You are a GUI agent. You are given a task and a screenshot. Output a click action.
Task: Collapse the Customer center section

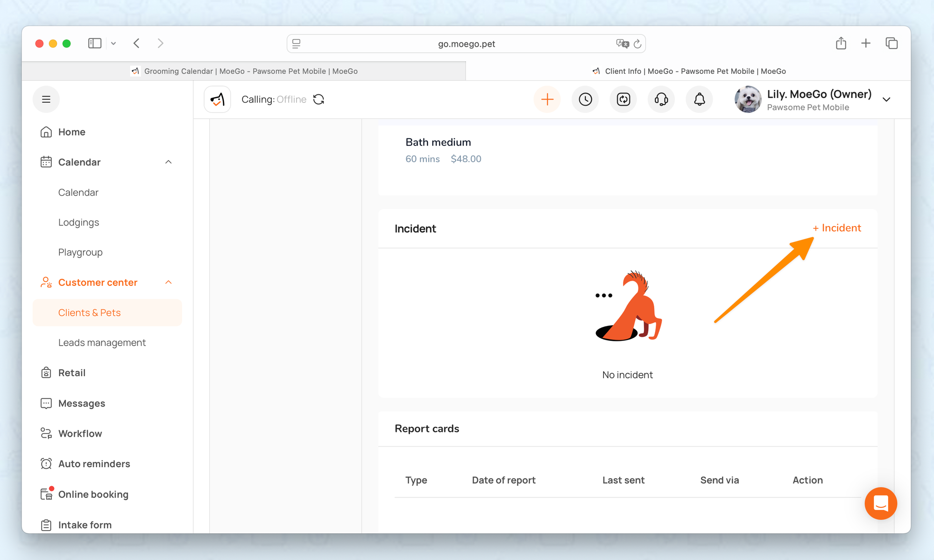pyautogui.click(x=169, y=283)
